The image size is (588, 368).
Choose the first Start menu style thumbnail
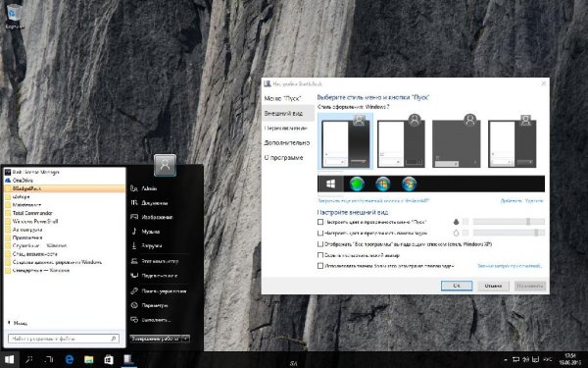coord(345,141)
